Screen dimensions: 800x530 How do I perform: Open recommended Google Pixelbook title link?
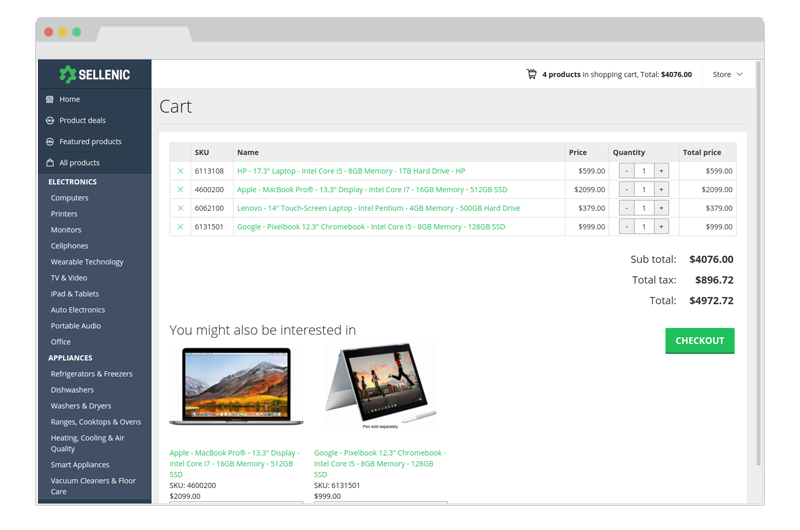point(380,464)
